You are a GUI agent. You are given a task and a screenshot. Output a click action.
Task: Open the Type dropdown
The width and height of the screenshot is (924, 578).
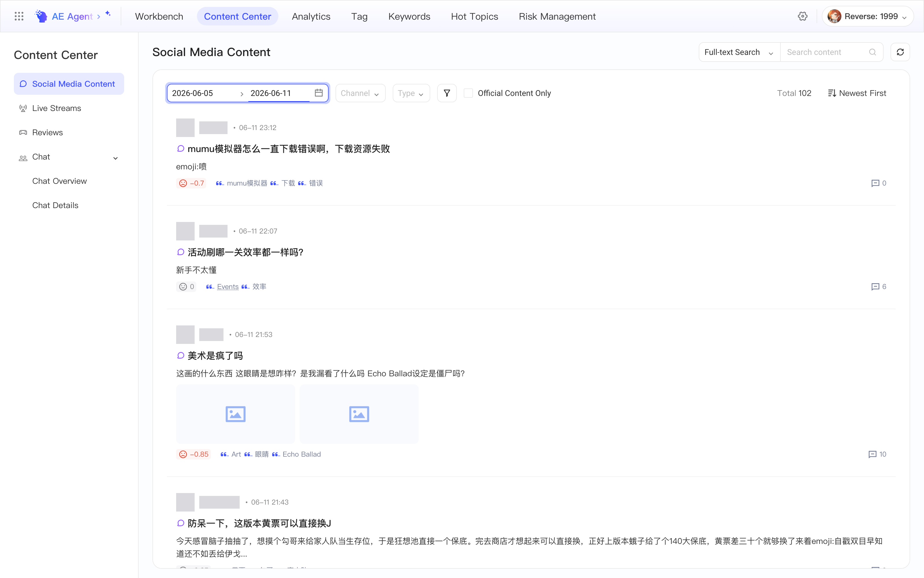click(x=411, y=93)
